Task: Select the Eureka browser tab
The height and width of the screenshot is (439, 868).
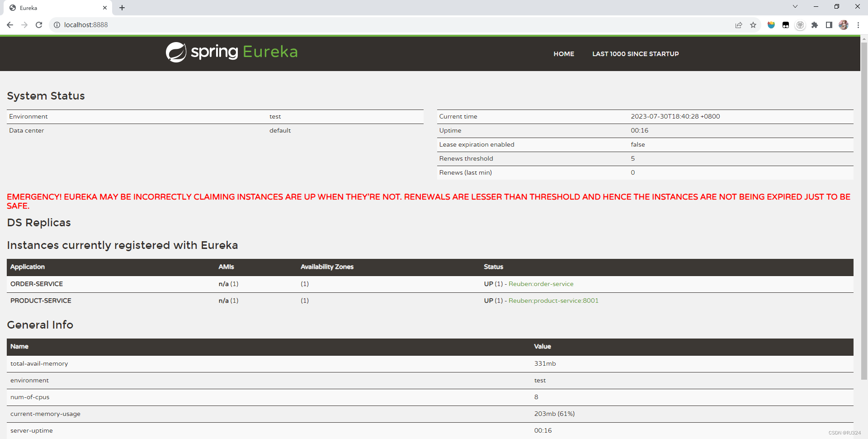Action: (59, 8)
